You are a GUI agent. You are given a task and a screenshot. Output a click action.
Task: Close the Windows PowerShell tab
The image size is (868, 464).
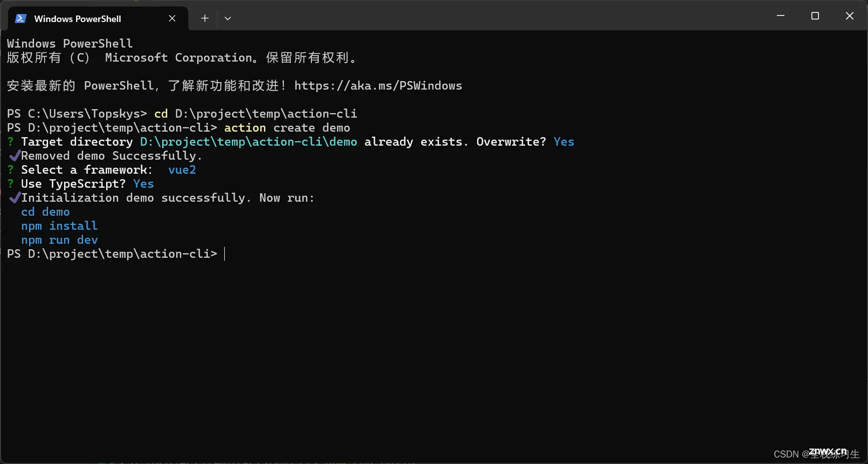coord(172,19)
